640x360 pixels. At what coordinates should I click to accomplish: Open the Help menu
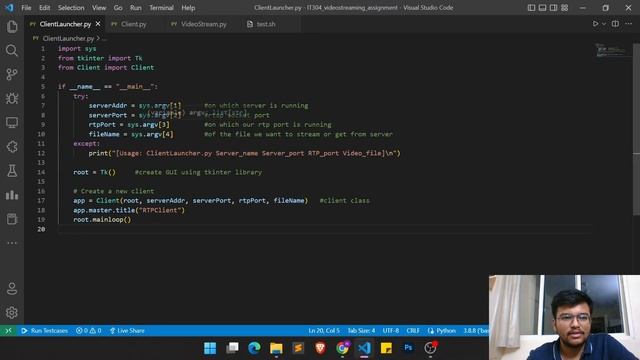(188, 8)
